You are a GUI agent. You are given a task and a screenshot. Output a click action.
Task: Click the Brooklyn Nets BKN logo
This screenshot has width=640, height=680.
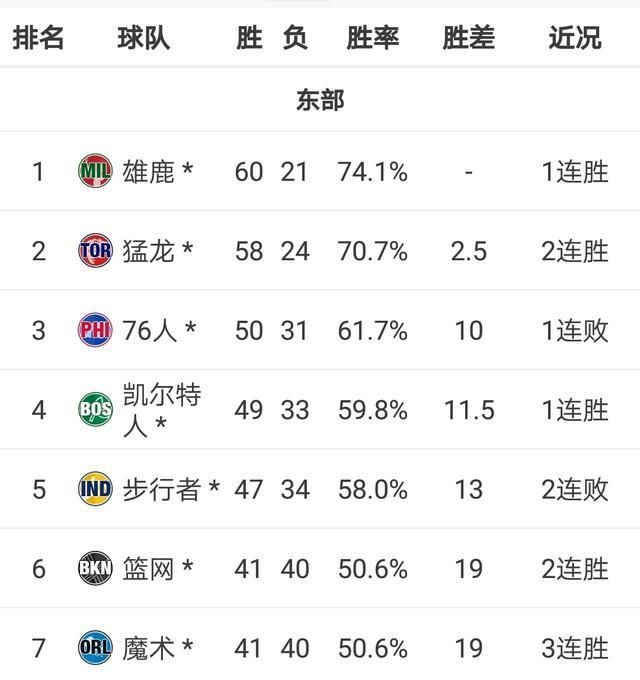click(95, 569)
